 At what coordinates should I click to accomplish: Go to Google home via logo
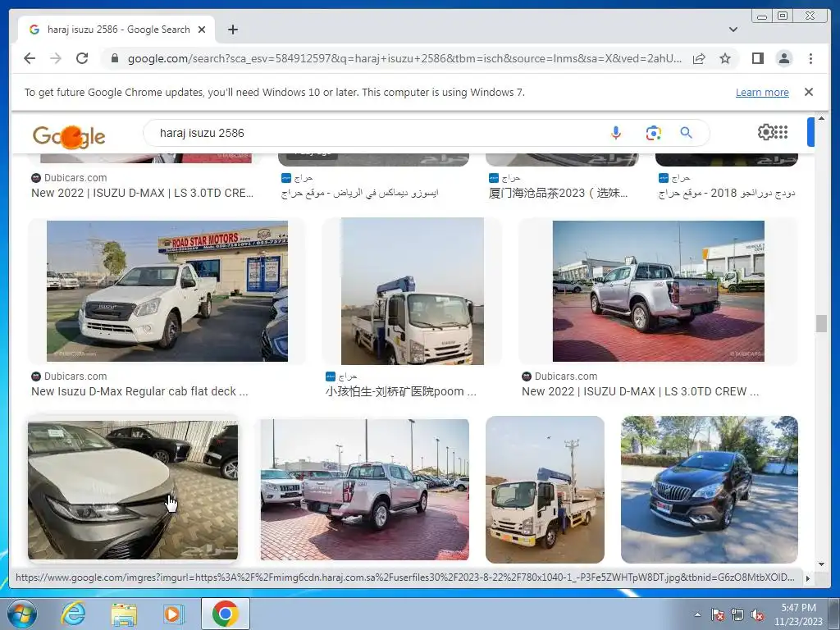(69, 136)
